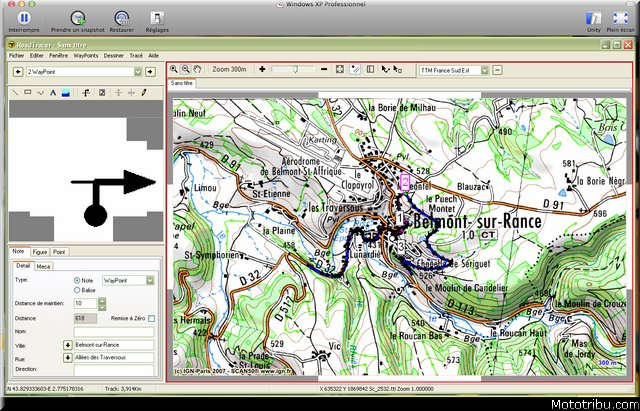This screenshot has height=411, width=640.
Task: Click the Interrompre pause button
Action: click(24, 18)
